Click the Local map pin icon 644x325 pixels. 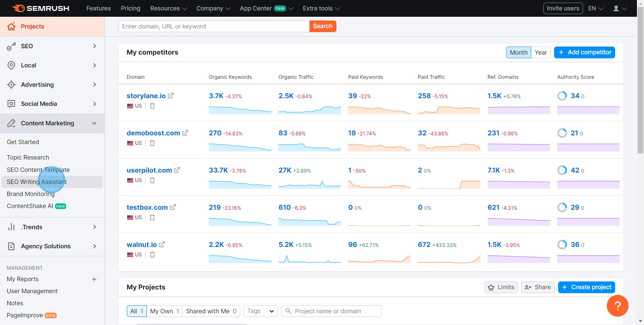click(11, 65)
